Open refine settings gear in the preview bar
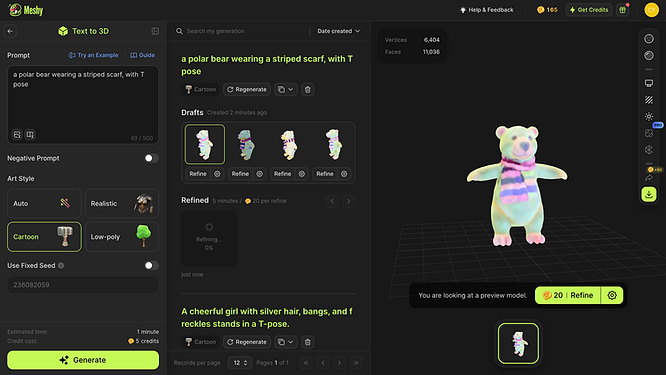 click(x=612, y=295)
